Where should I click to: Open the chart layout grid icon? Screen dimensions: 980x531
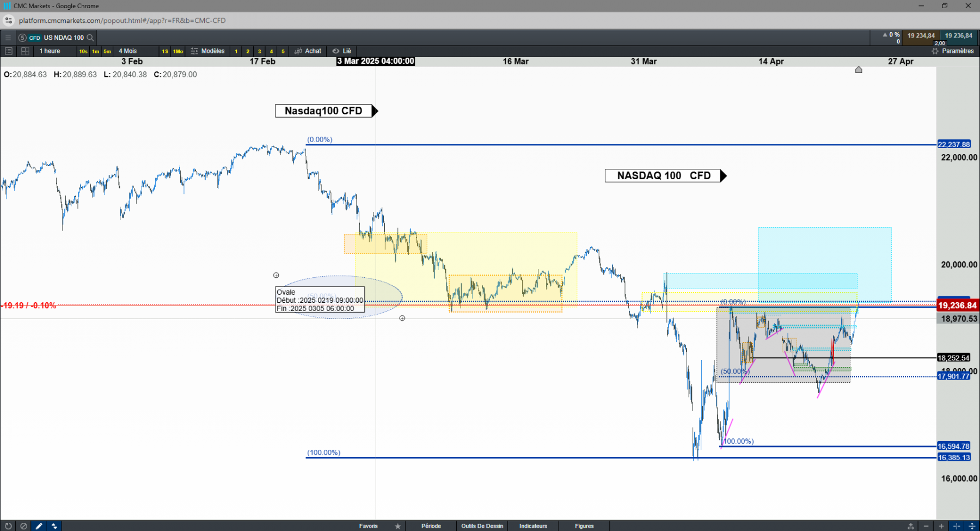[x=25, y=51]
